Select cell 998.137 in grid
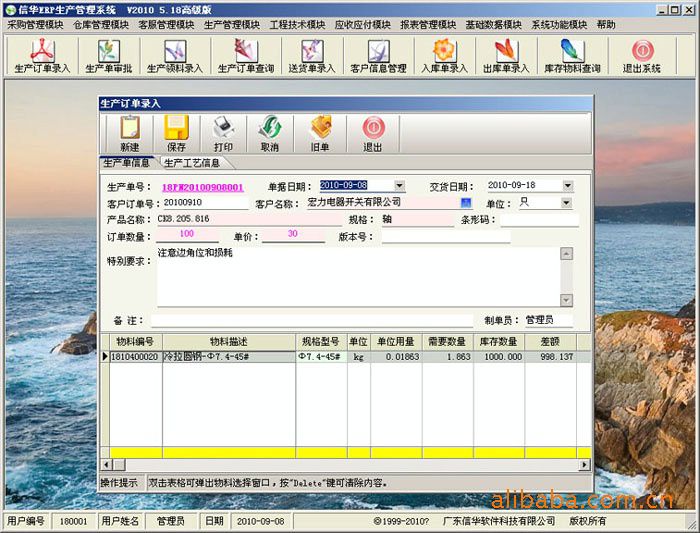 [550, 357]
